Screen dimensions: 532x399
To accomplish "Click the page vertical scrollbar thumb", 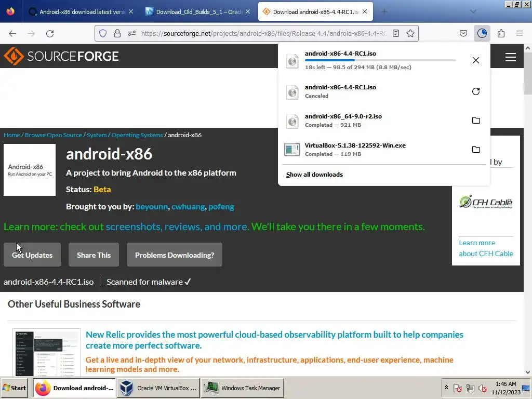I will coord(528,74).
